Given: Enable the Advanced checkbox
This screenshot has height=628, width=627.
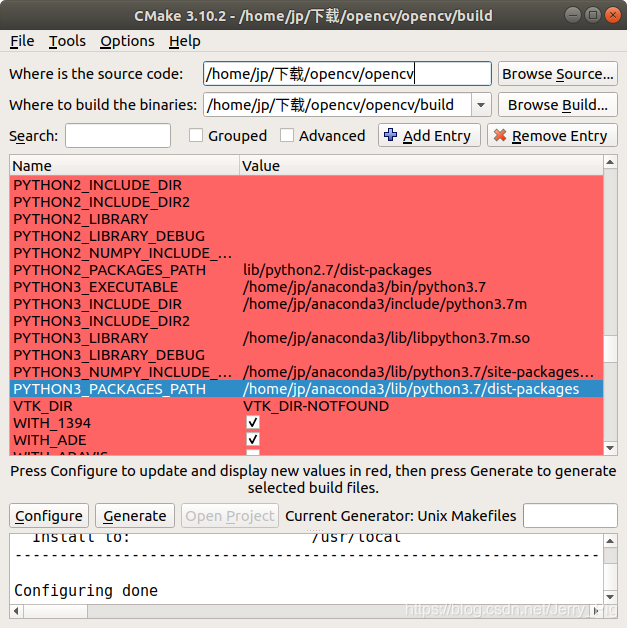Looking at the screenshot, I should point(287,135).
